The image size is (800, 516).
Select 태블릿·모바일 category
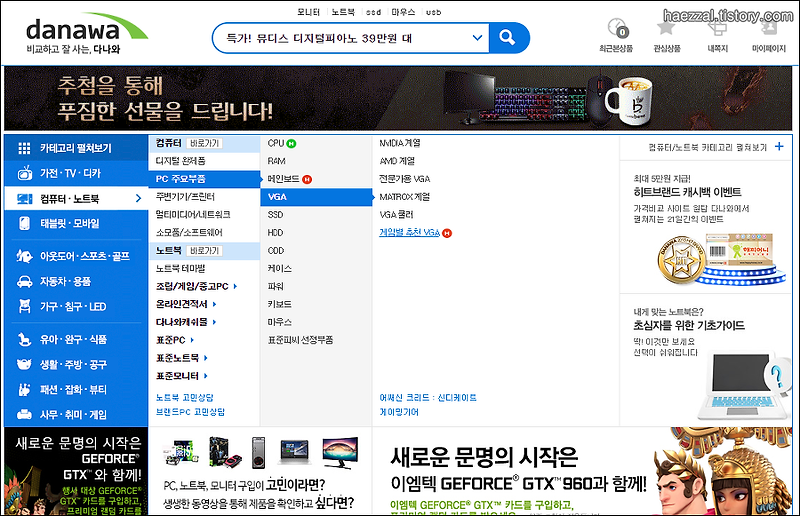[x=76, y=224]
